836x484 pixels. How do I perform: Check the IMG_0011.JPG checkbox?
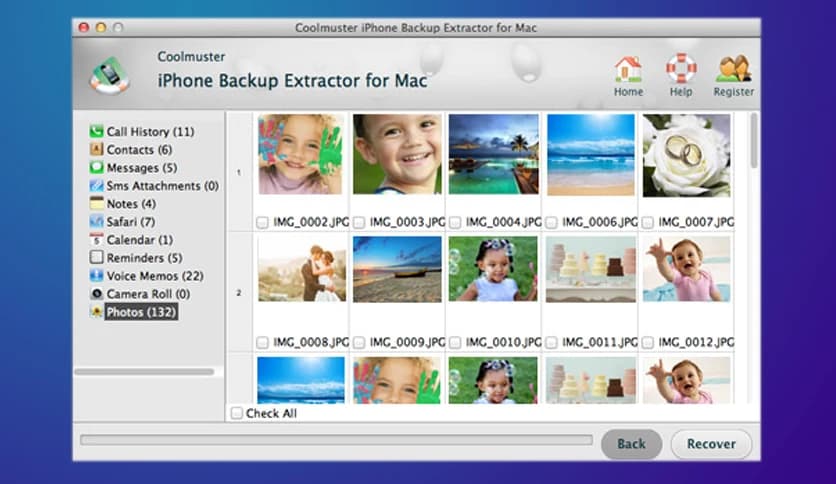tap(552, 342)
